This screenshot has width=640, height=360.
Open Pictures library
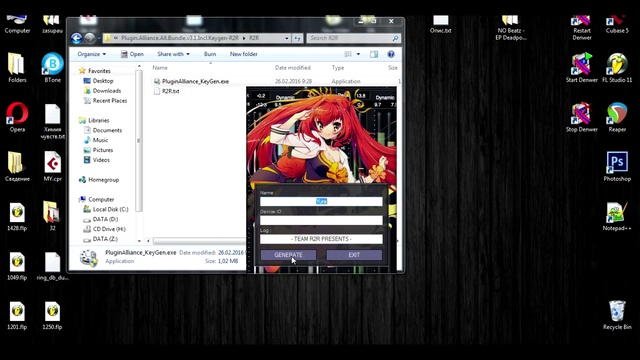point(98,150)
